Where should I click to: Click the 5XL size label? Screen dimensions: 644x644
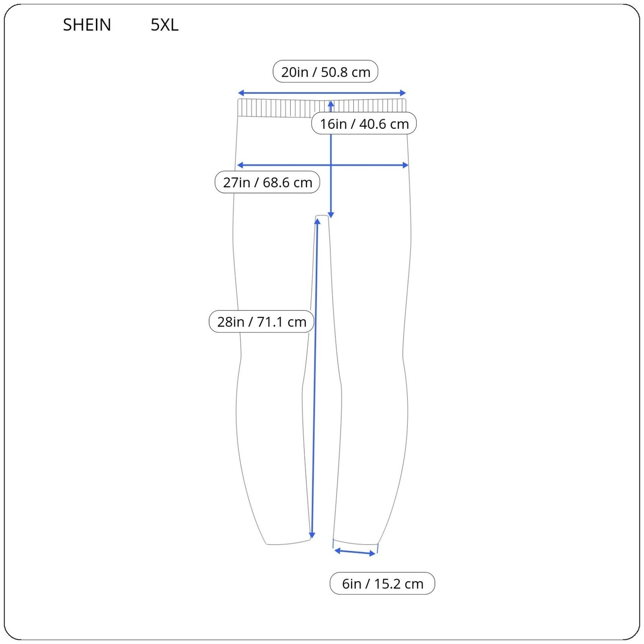pyautogui.click(x=164, y=25)
